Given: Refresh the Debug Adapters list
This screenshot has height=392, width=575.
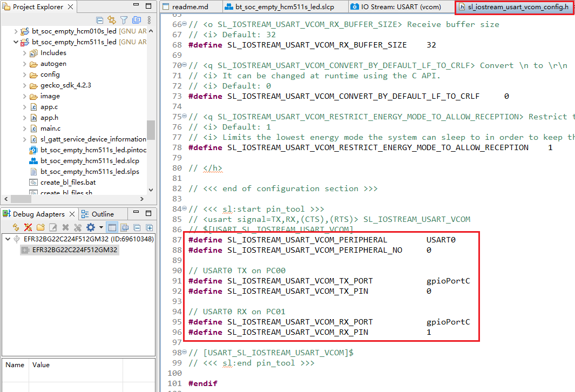Looking at the screenshot, I should [16, 227].
